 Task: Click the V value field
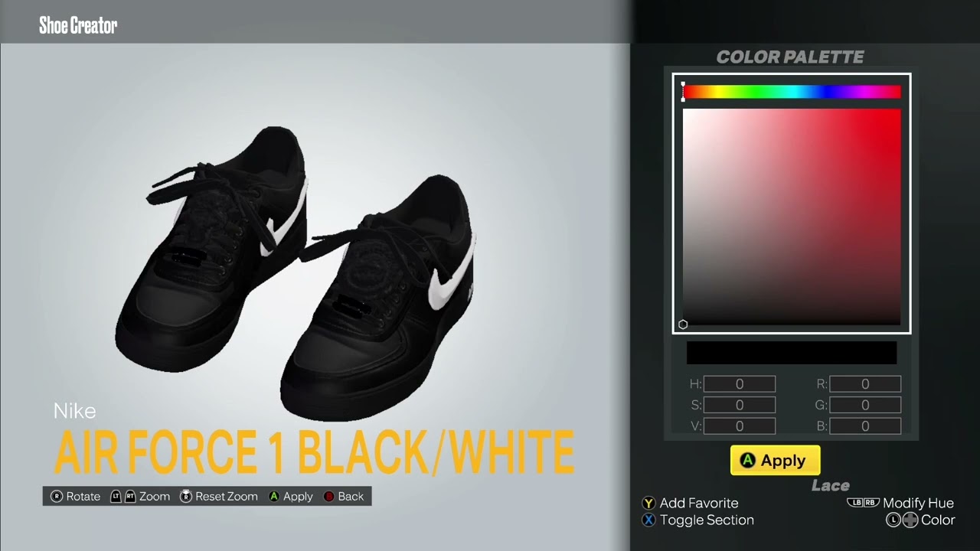point(740,426)
